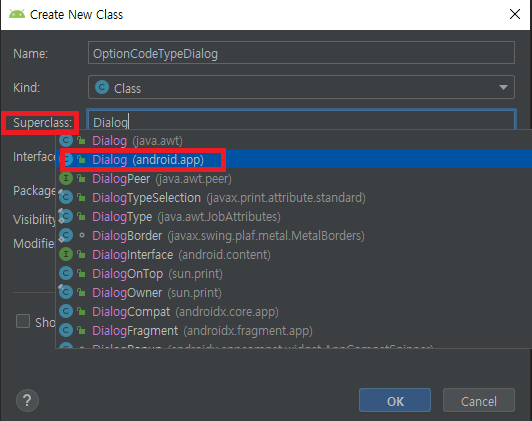This screenshot has height=421, width=532.
Task: Select Dialog (java.awt) suggestion
Action: click(x=293, y=140)
